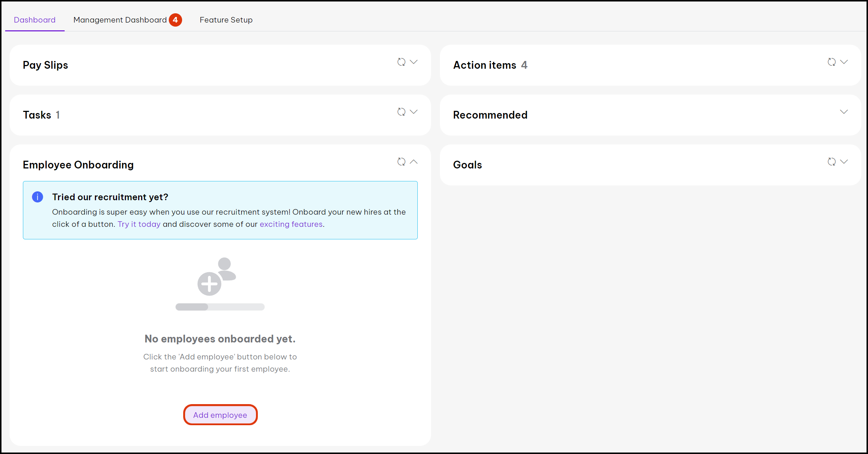Expand the Goals panel
Image resolution: width=868 pixels, height=454 pixels.
(x=844, y=162)
